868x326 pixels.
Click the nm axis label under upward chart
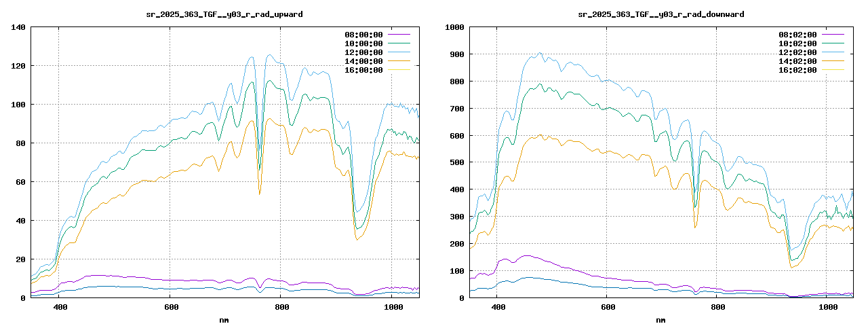224,319
